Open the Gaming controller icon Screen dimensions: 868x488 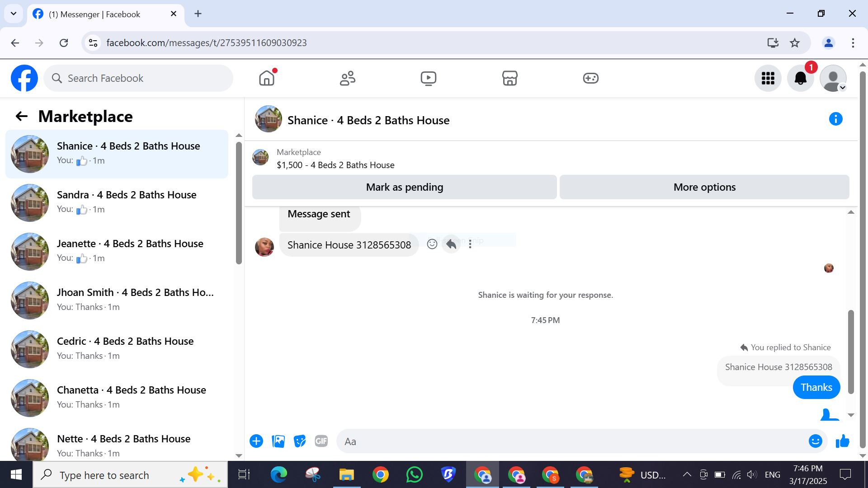tap(590, 78)
